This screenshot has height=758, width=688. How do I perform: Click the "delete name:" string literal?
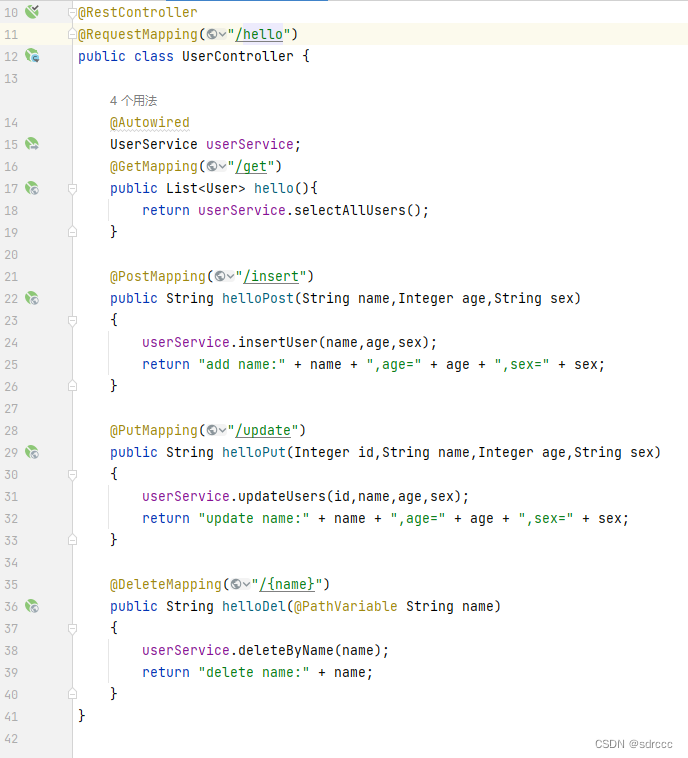tap(254, 672)
